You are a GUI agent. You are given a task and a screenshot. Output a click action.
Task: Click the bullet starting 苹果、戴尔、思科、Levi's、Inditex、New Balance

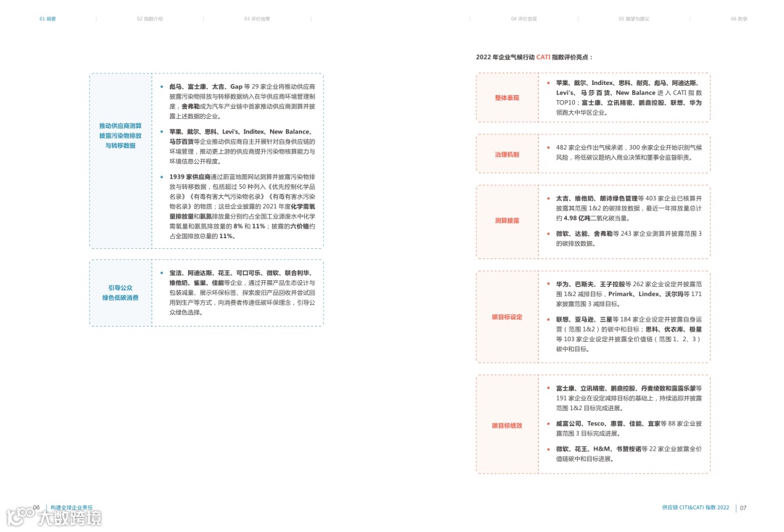tap(242, 147)
